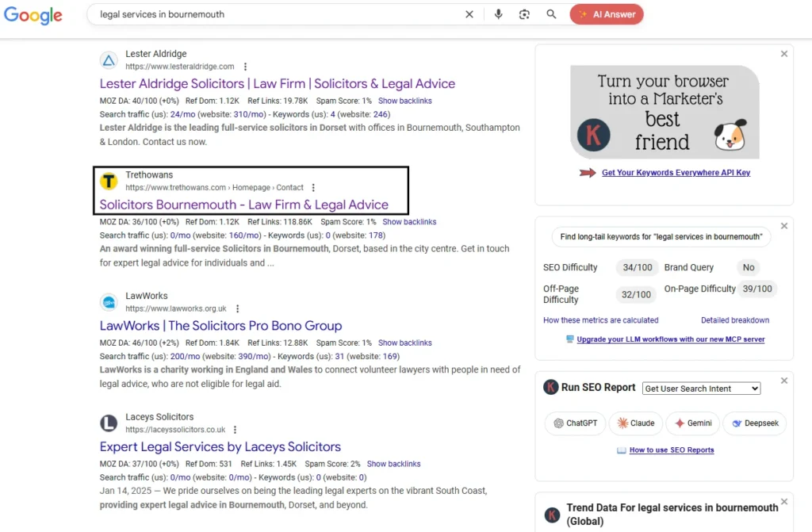Image resolution: width=812 pixels, height=532 pixels.
Task: Show backlinks for Trethowans result
Action: tap(409, 222)
